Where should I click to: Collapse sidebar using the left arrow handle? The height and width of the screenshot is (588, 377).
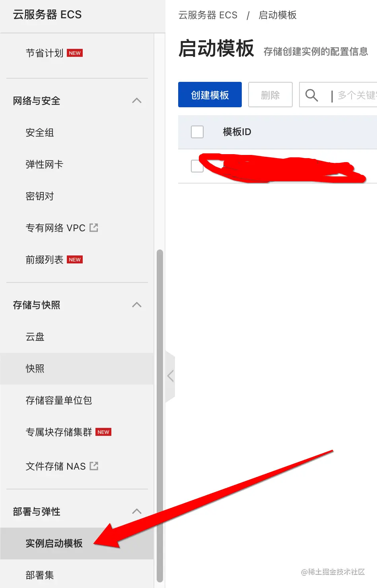point(170,376)
